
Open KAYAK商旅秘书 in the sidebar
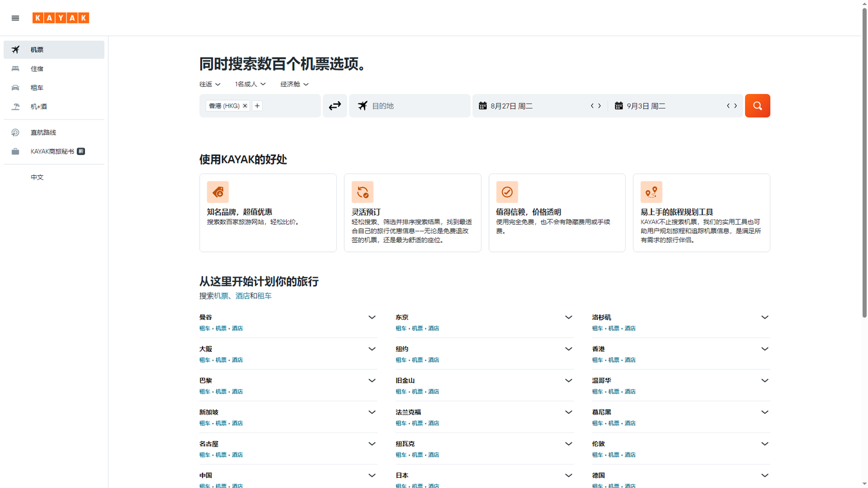54,151
